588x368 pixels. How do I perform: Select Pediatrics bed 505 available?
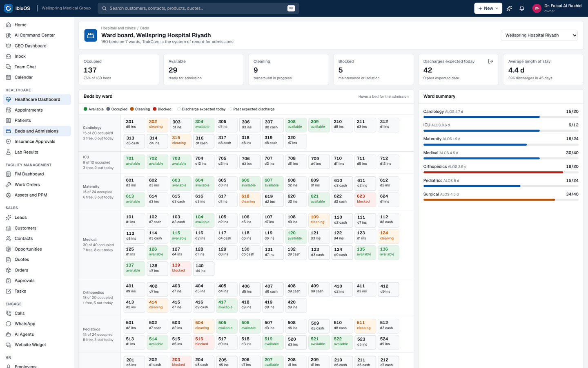pos(227,325)
